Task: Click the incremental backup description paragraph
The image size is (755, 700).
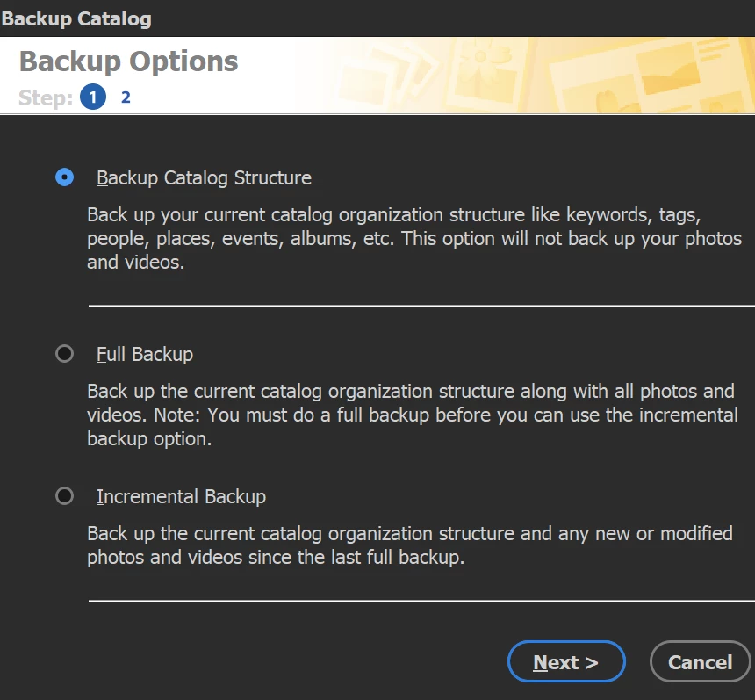Action: pyautogui.click(x=409, y=545)
